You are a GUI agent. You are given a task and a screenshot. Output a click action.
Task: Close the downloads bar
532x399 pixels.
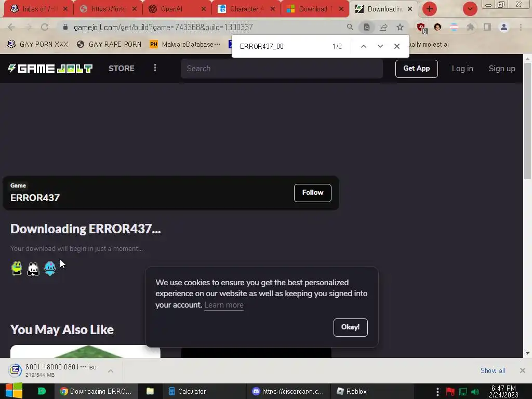click(x=523, y=370)
